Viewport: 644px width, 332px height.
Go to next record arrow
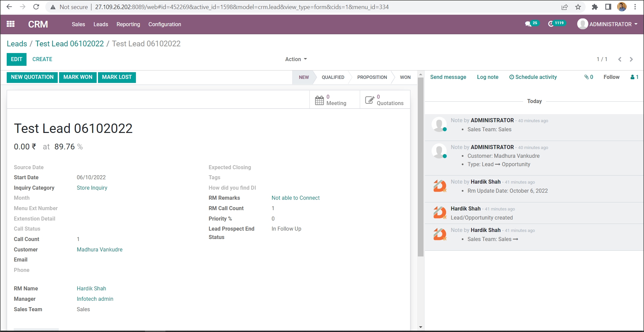click(631, 59)
